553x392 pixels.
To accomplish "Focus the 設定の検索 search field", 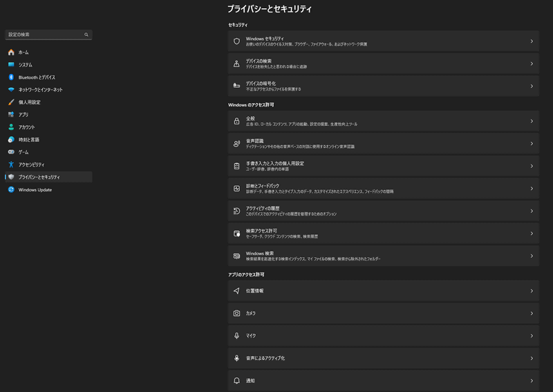I will point(48,35).
